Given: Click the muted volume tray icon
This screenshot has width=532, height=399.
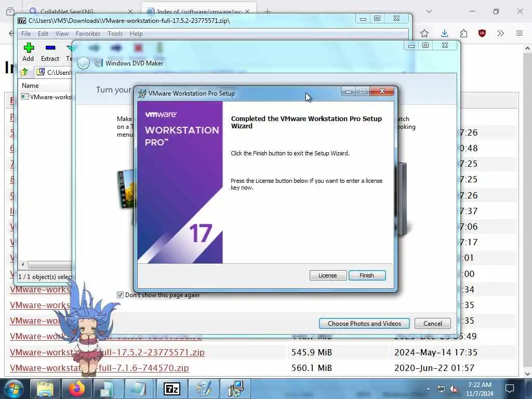Looking at the screenshot, I should pos(453,389).
